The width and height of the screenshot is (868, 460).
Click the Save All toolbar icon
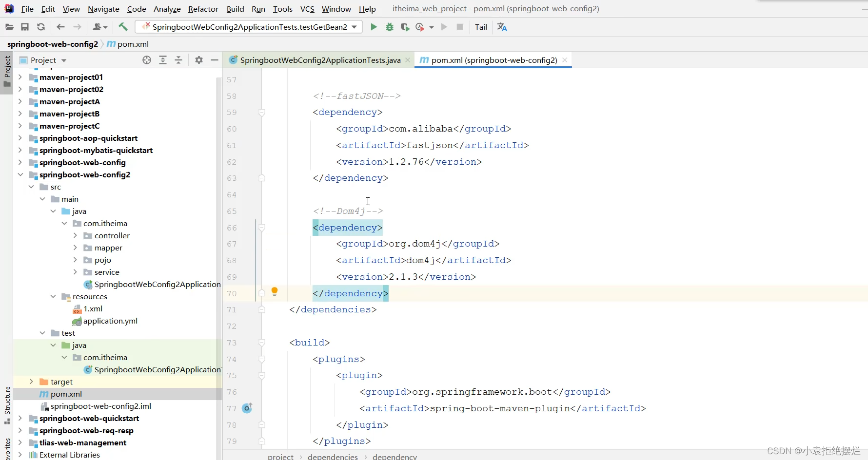pos(25,27)
